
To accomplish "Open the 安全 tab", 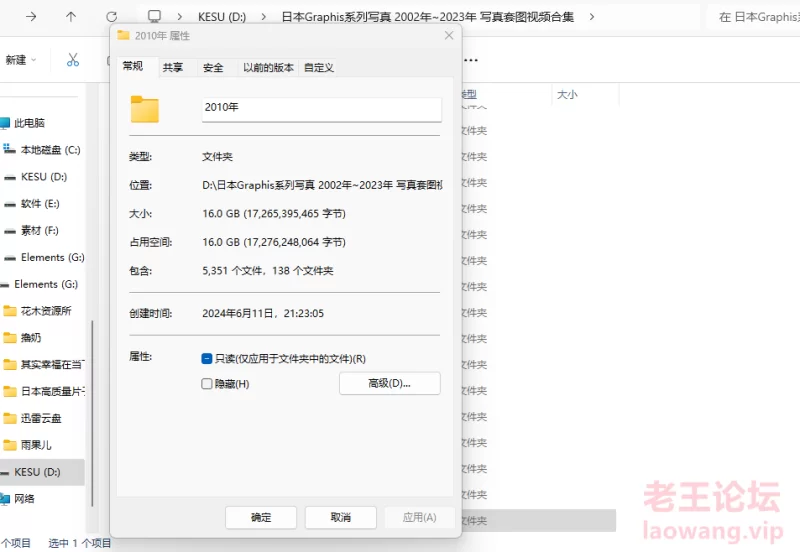I will tap(213, 67).
